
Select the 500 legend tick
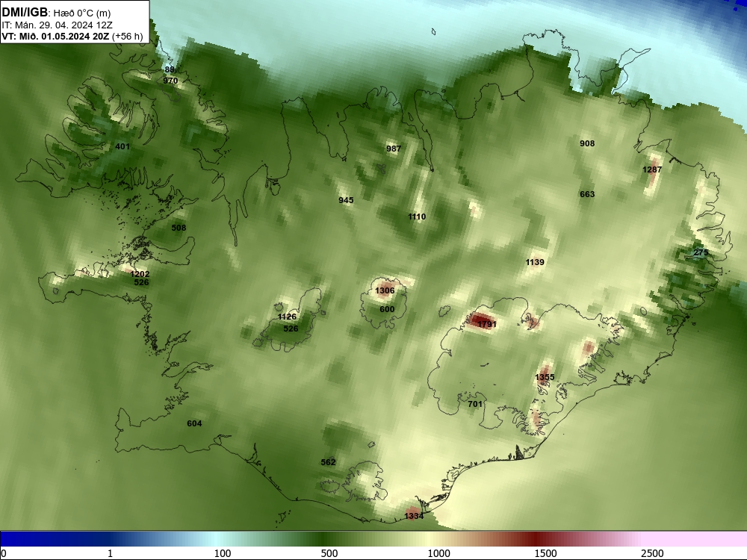[x=329, y=553]
